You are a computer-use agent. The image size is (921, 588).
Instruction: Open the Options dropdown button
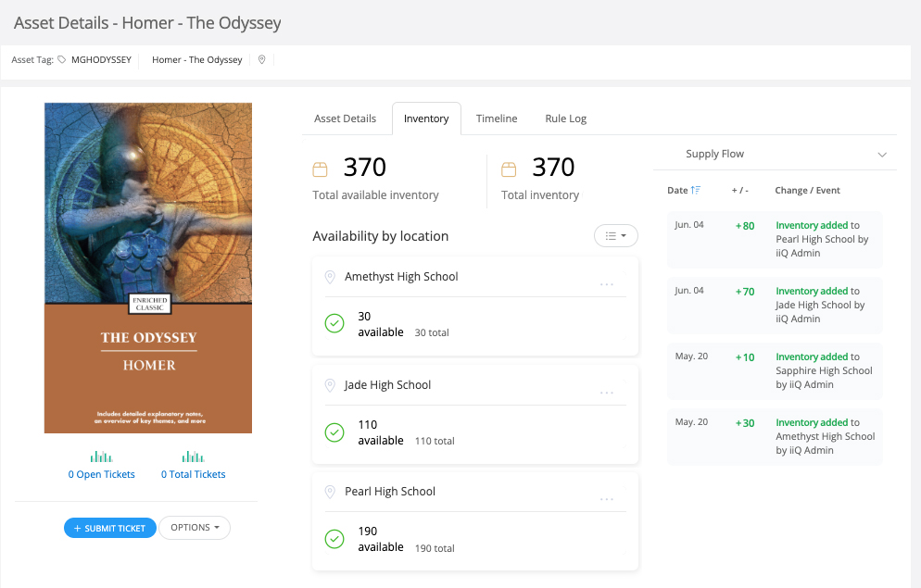tap(195, 528)
